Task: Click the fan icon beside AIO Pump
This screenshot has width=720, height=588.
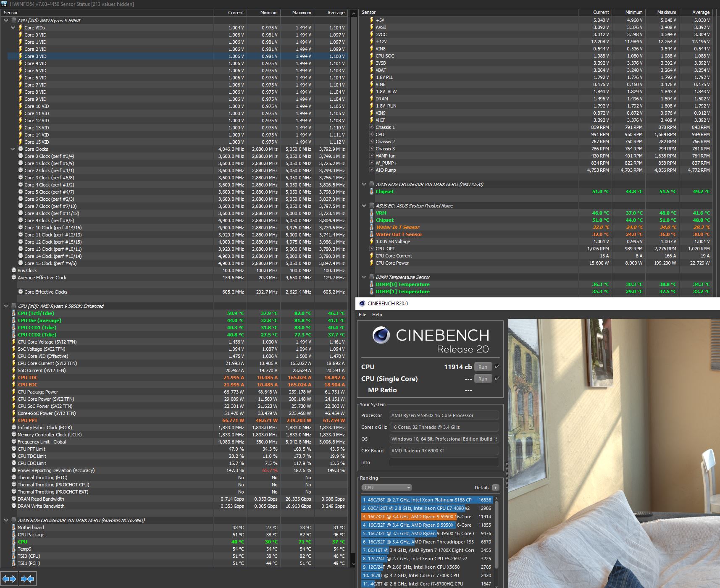Action: [x=371, y=170]
